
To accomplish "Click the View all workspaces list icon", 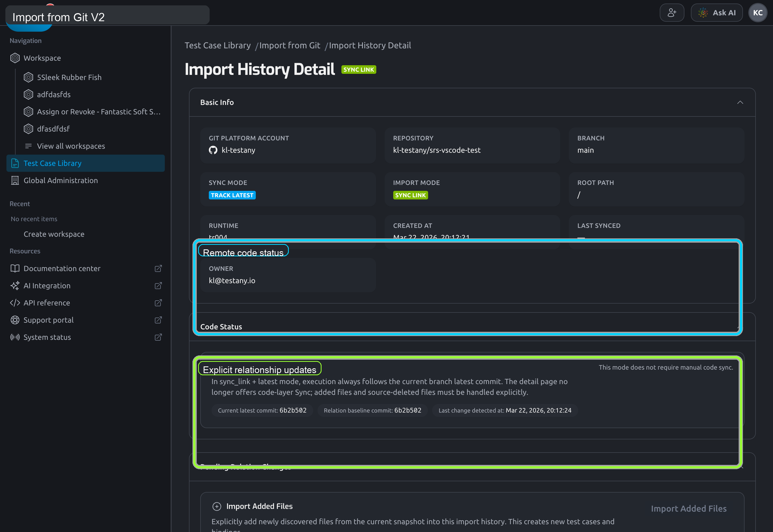I will [28, 146].
